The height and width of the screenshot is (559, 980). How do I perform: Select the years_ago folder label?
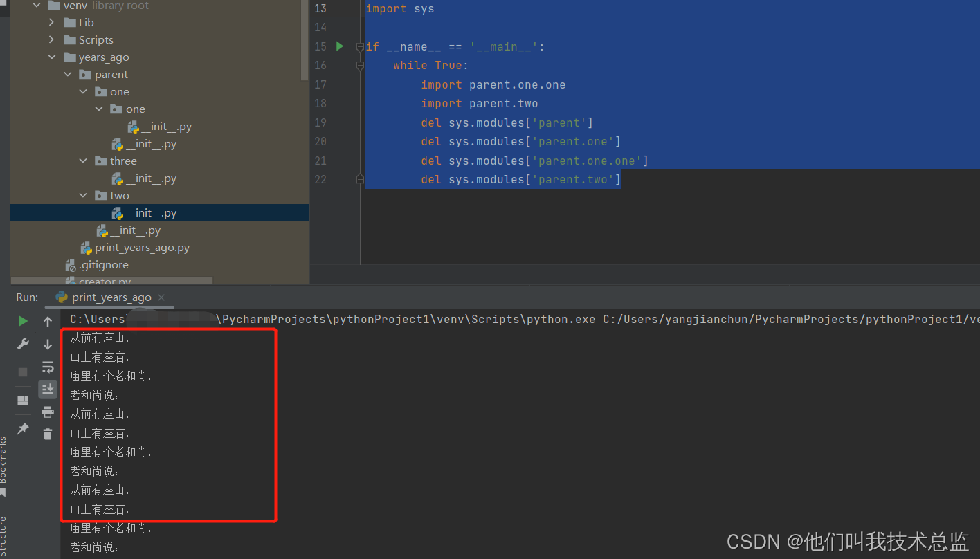point(104,57)
